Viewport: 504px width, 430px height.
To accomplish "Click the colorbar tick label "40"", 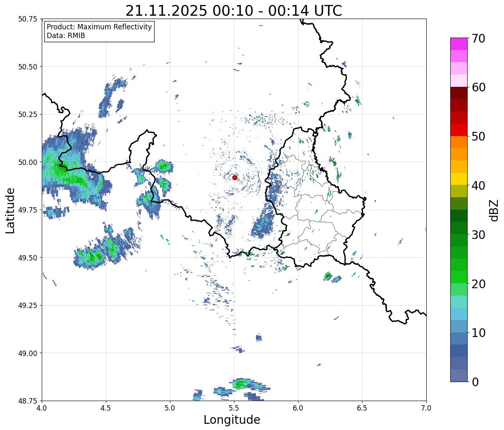I will pyautogui.click(x=478, y=185).
